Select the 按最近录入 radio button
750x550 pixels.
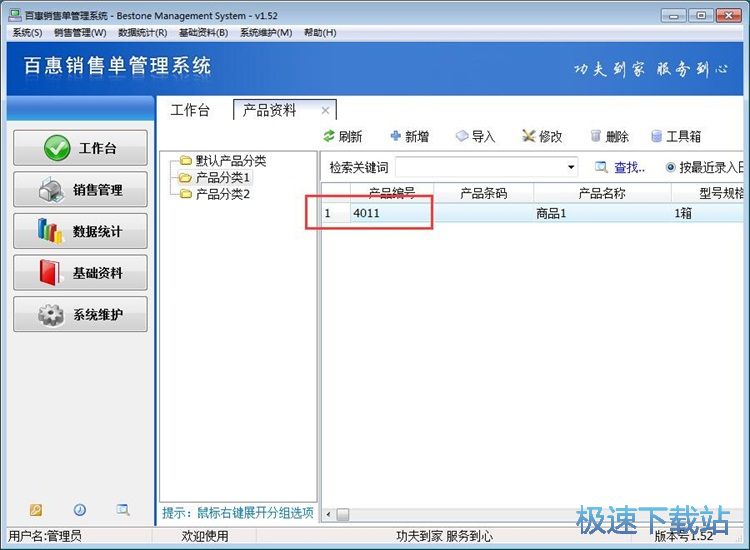tap(671, 167)
